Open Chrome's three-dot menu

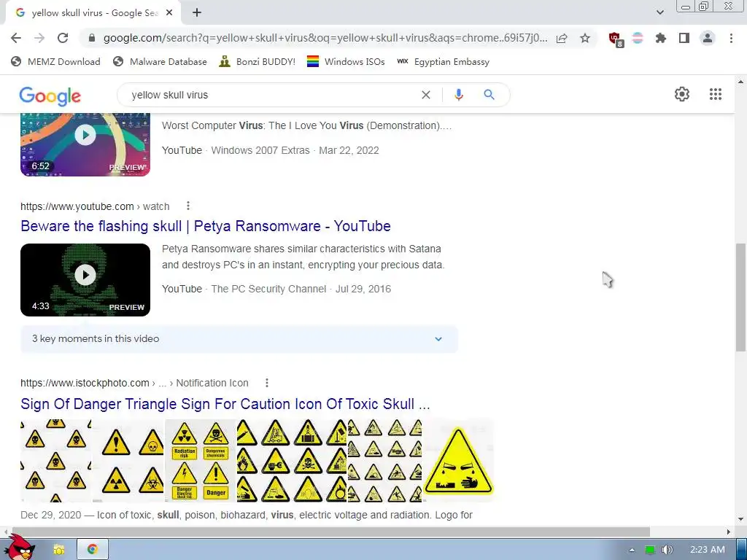point(731,38)
